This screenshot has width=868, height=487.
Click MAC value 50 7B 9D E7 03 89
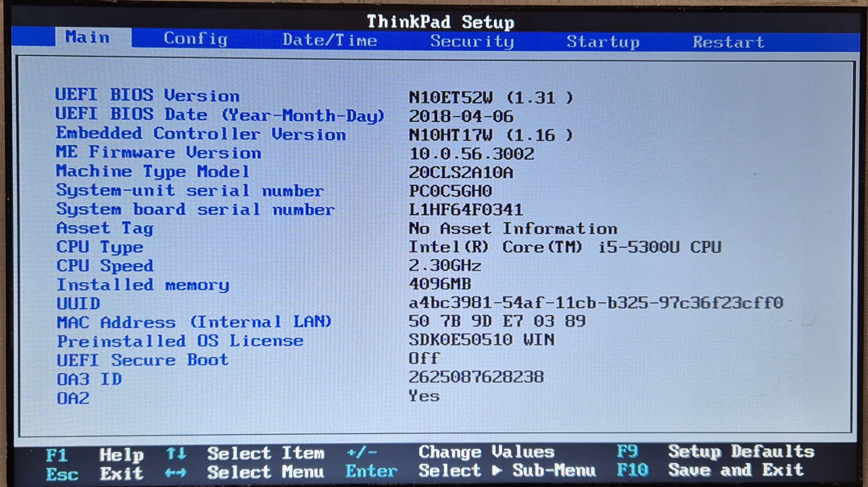click(497, 322)
